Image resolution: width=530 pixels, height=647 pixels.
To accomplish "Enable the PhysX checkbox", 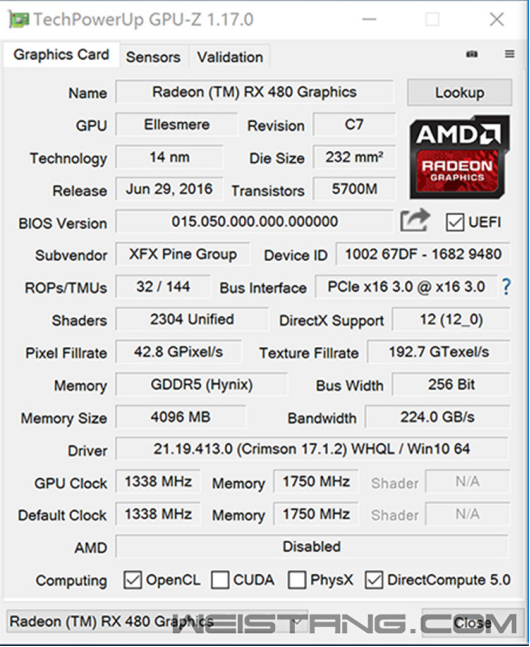I will coord(297,580).
